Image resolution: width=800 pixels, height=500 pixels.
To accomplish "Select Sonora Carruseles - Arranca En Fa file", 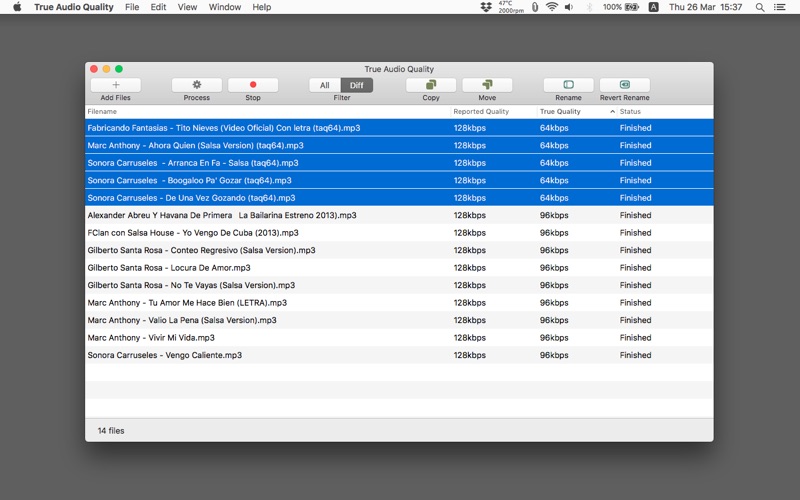I will pyautogui.click(x=399, y=163).
